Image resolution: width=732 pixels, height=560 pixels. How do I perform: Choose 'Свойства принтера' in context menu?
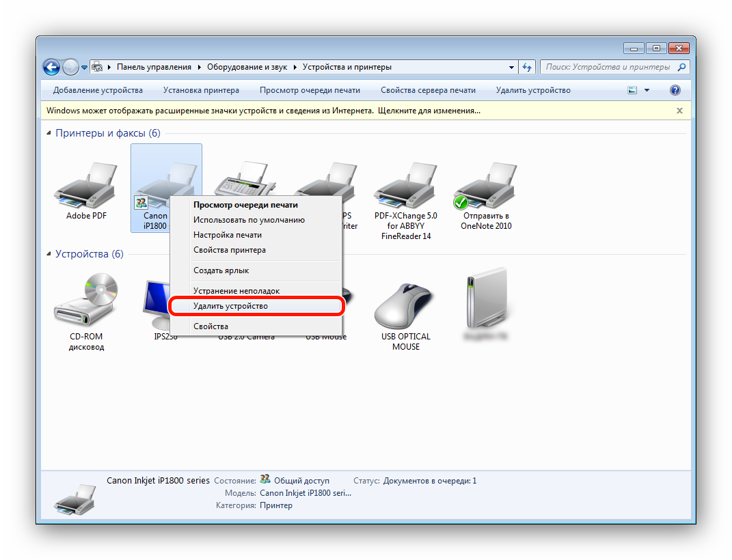230,250
